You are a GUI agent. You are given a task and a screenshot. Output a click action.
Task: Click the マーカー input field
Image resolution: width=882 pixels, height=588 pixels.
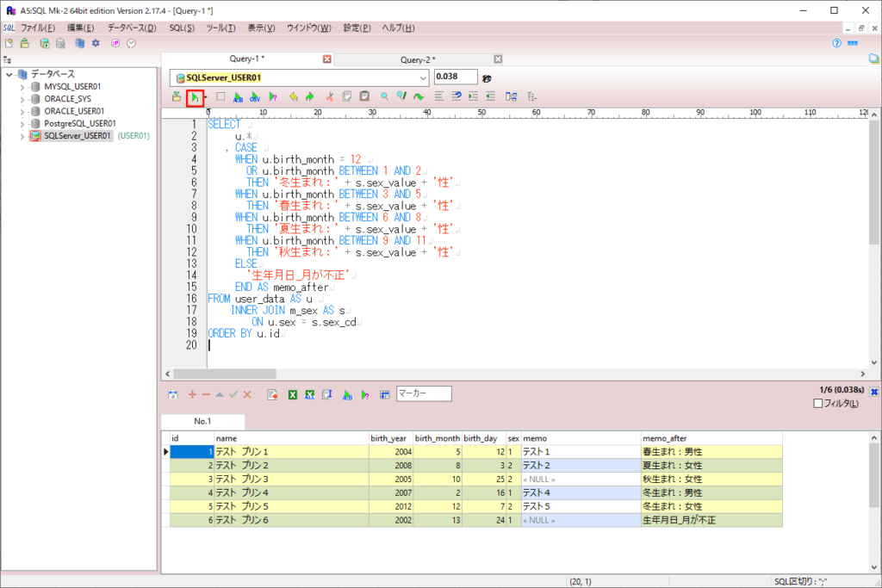425,394
